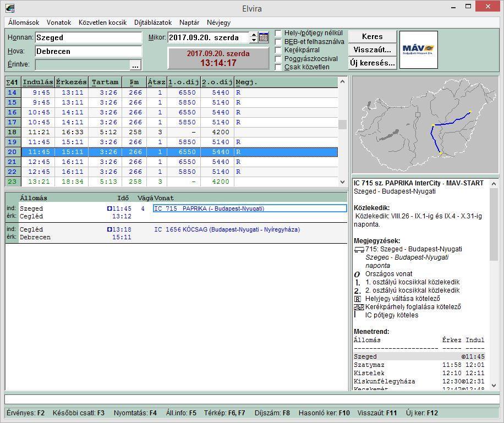The image size is (504, 423).
Task: Open the Állomások menu
Action: (24, 23)
